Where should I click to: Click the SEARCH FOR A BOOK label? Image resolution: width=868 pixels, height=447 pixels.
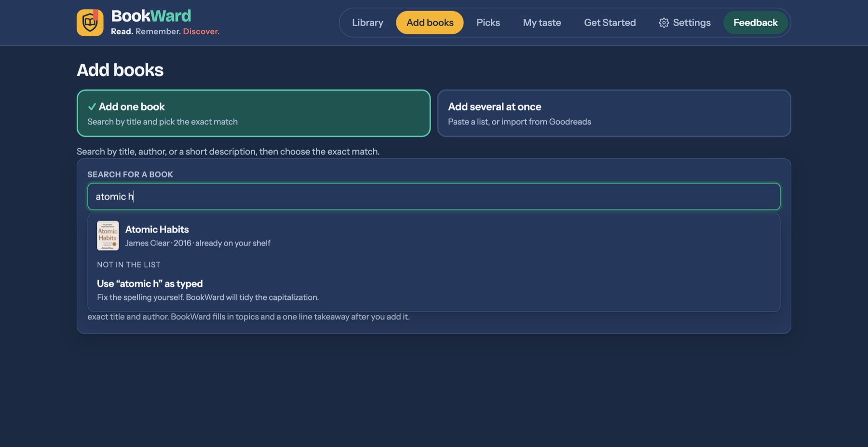[130, 174]
